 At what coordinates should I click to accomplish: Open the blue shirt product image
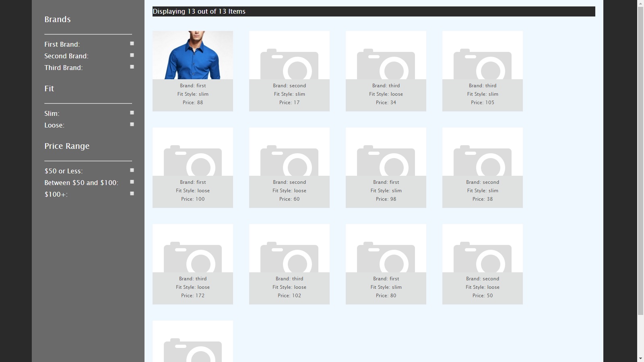pos(193,55)
